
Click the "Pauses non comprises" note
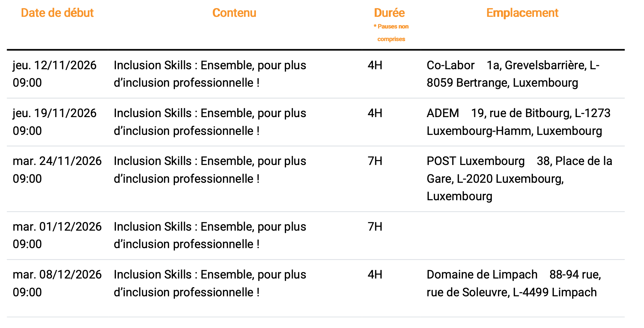click(391, 33)
